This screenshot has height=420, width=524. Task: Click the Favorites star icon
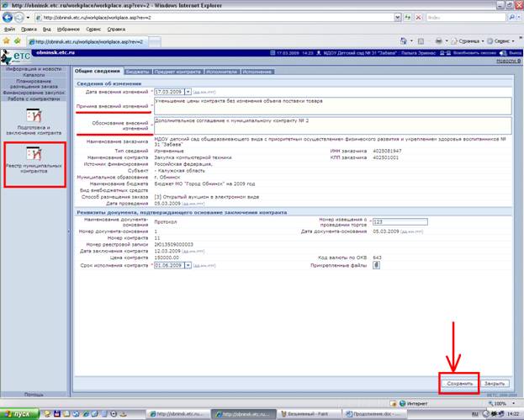tap(6, 41)
